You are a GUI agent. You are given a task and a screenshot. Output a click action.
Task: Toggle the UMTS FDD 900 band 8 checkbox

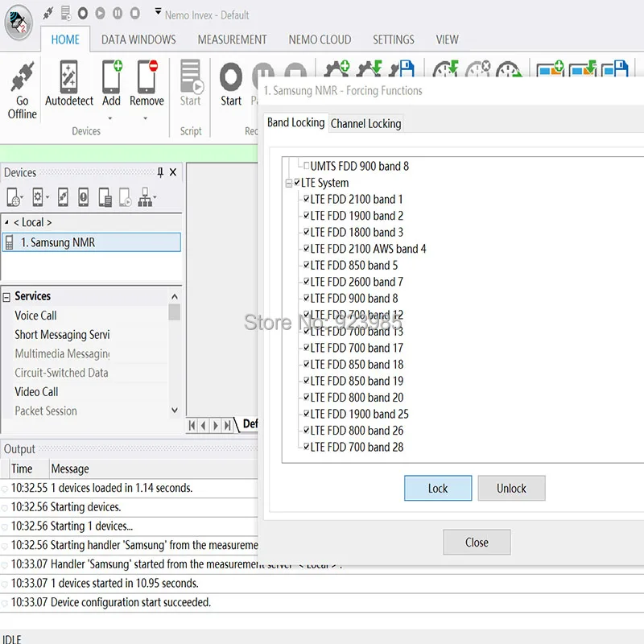click(307, 166)
